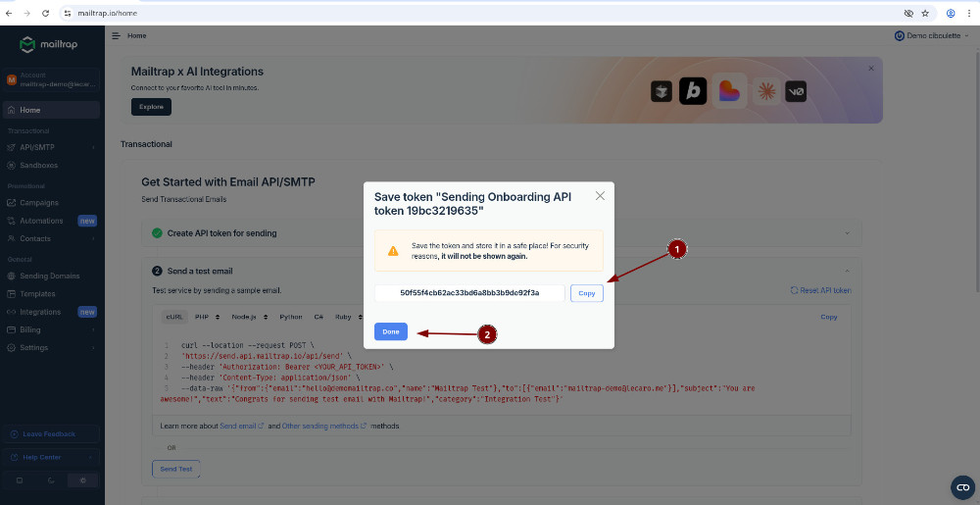
Task: Close the Save token dialog with X
Action: [600, 196]
